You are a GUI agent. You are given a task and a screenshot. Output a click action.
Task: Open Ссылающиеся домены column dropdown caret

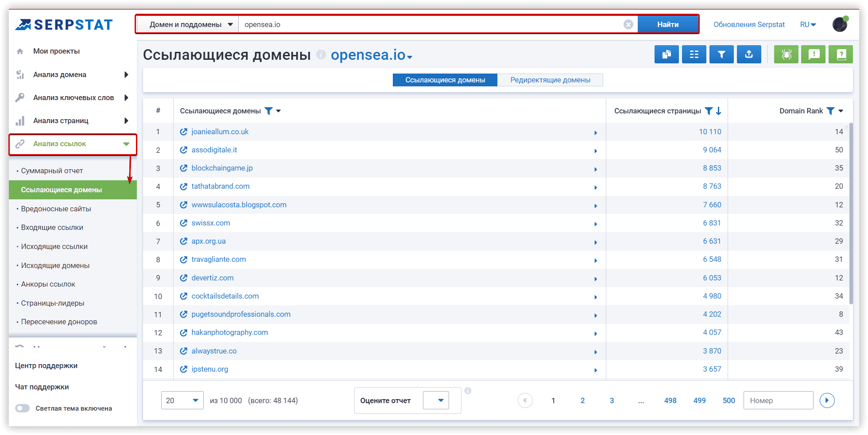279,111
